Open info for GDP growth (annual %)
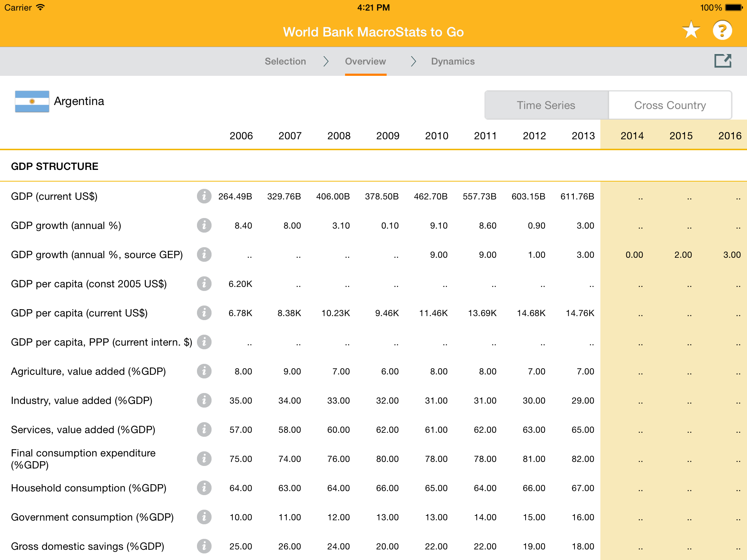This screenshot has height=560, width=747. [x=204, y=225]
